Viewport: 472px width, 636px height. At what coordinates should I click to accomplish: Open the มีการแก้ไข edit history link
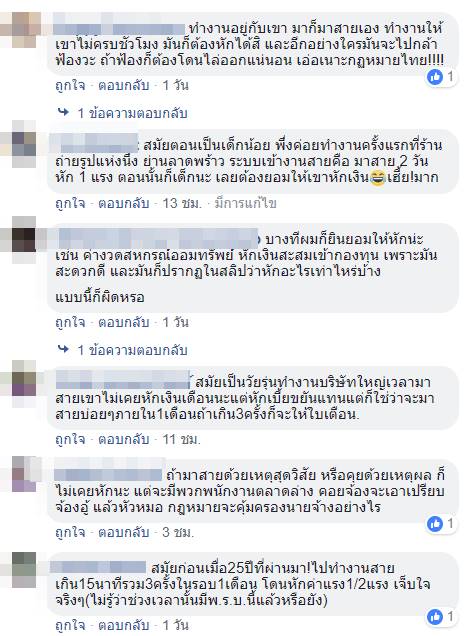[x=245, y=203]
